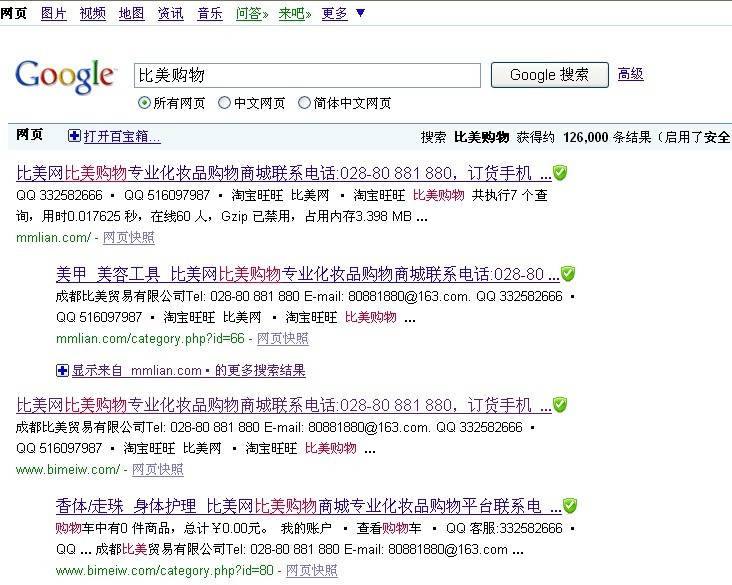Open 网页快照 for bimeiw.com/category.php?id=80

[x=312, y=571]
